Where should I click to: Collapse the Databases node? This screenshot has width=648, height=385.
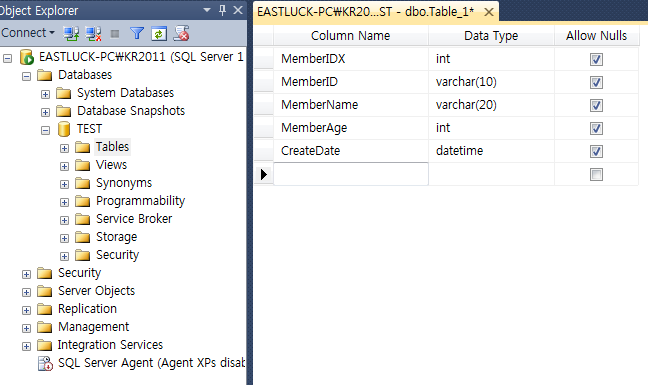pyautogui.click(x=26, y=76)
